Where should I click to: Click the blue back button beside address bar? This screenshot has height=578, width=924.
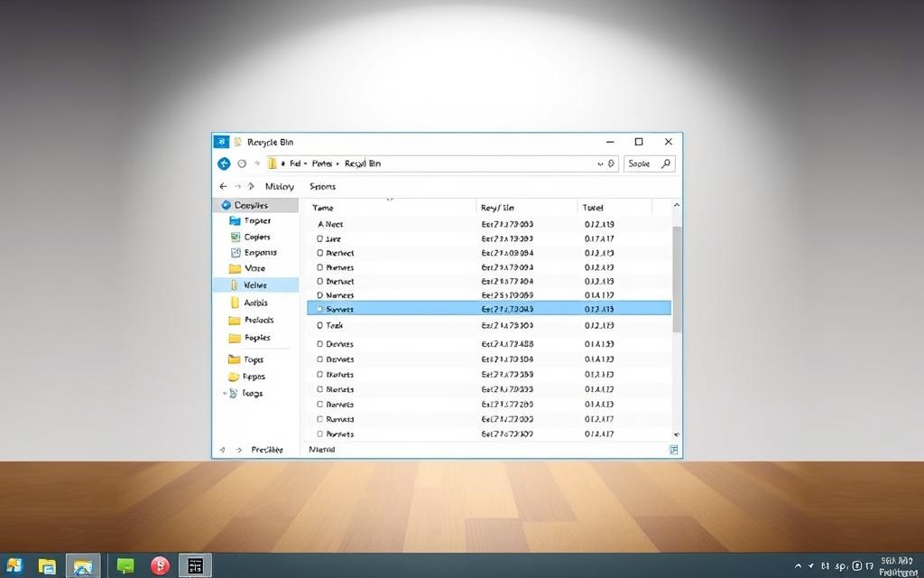(224, 163)
